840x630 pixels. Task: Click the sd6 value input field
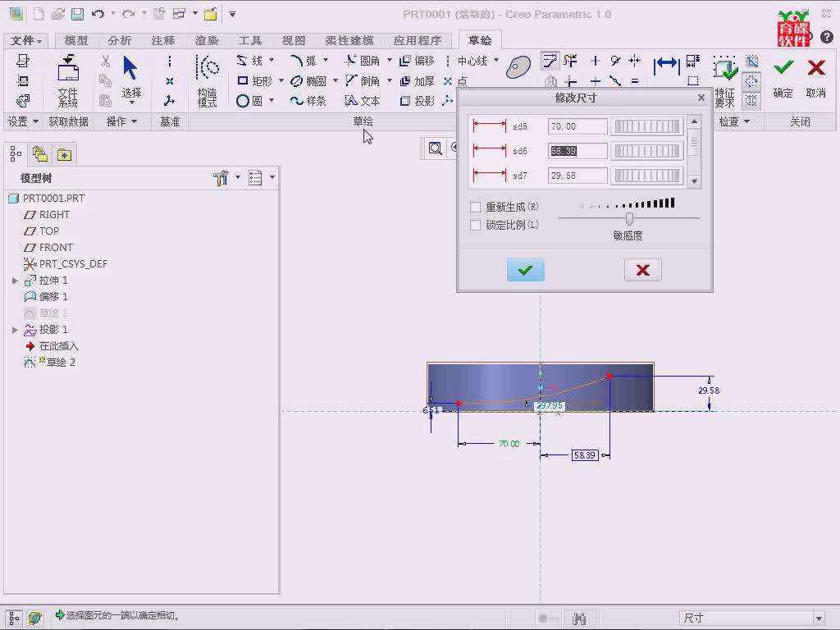[577, 151]
